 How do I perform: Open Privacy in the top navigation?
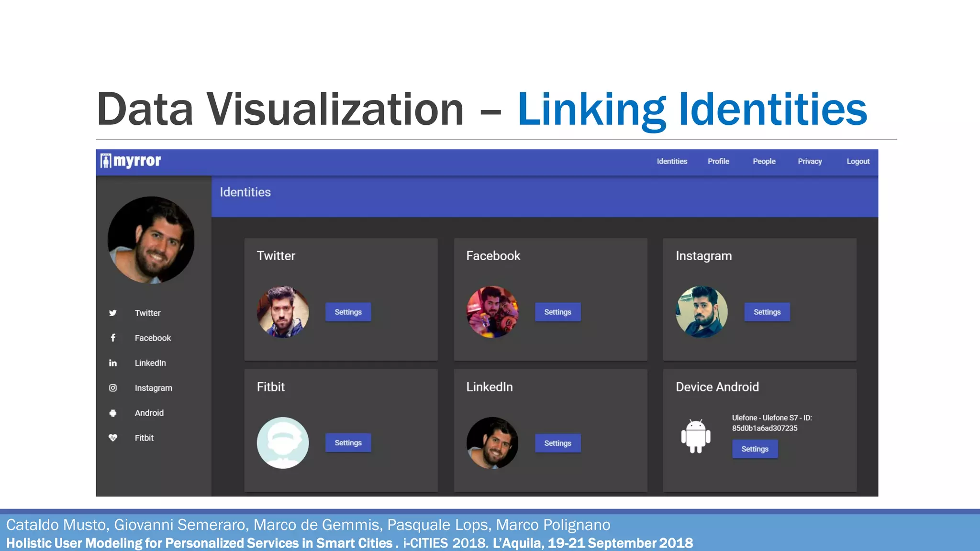[x=810, y=161]
